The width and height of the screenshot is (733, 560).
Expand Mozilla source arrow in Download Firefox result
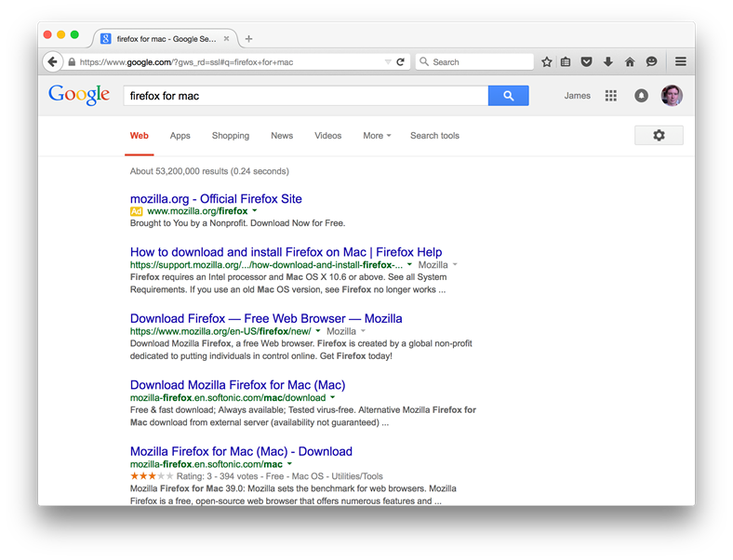pyautogui.click(x=363, y=331)
